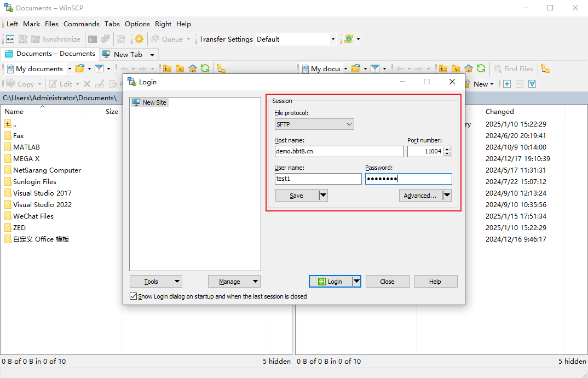588x378 pixels.
Task: Sort right panel by Changed column header
Action: (523, 112)
